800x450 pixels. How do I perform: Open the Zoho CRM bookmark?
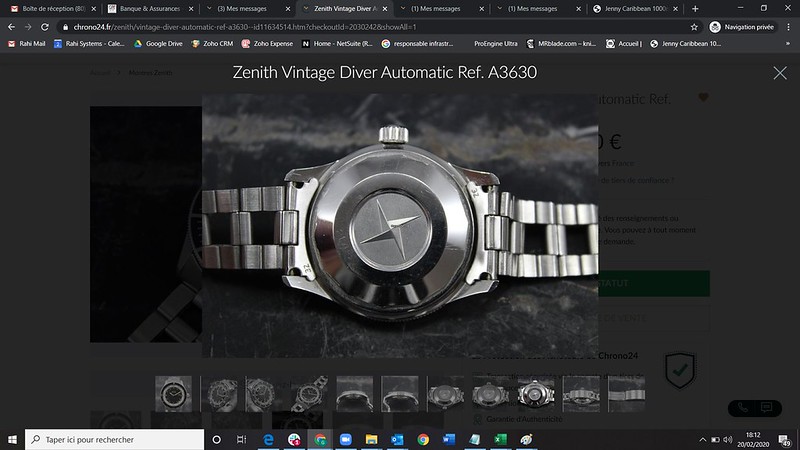pyautogui.click(x=212, y=44)
